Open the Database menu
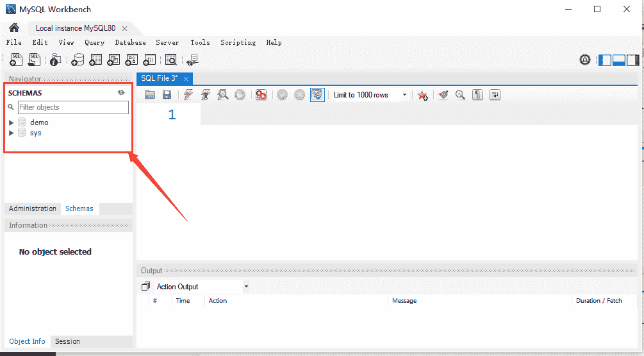644x356 pixels. pos(130,42)
